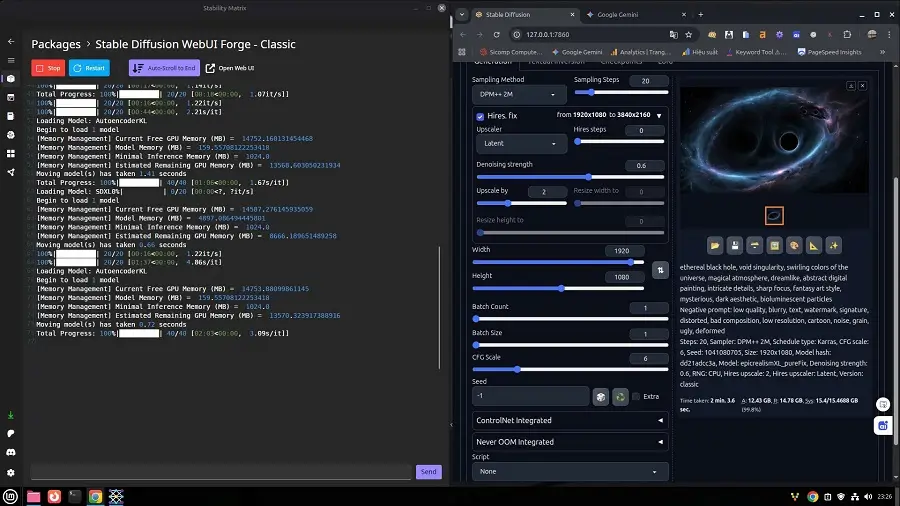This screenshot has width=900, height=506.
Task: Click the Hires steps number field
Action: tap(644, 130)
